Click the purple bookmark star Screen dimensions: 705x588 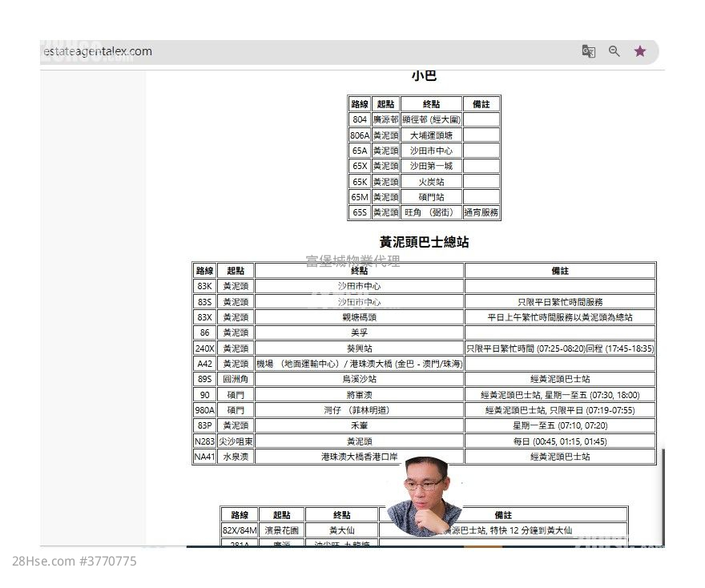pos(639,50)
